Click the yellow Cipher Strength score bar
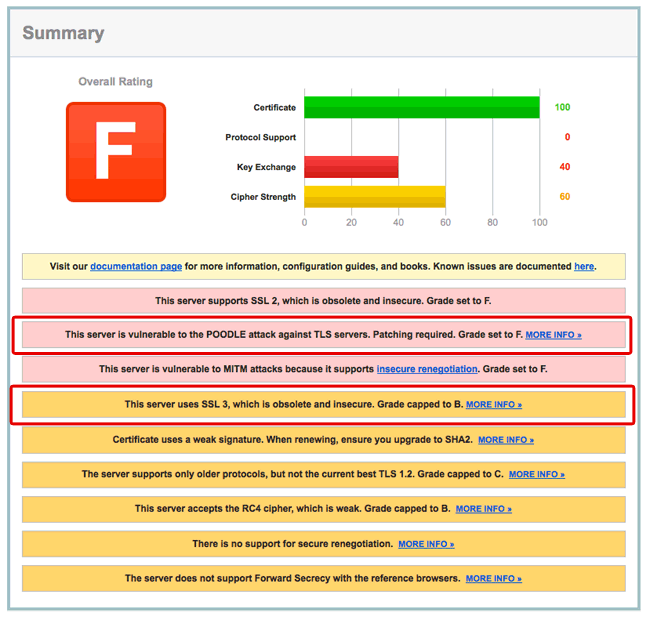Screen dimensions: 650x627 (x=375, y=197)
